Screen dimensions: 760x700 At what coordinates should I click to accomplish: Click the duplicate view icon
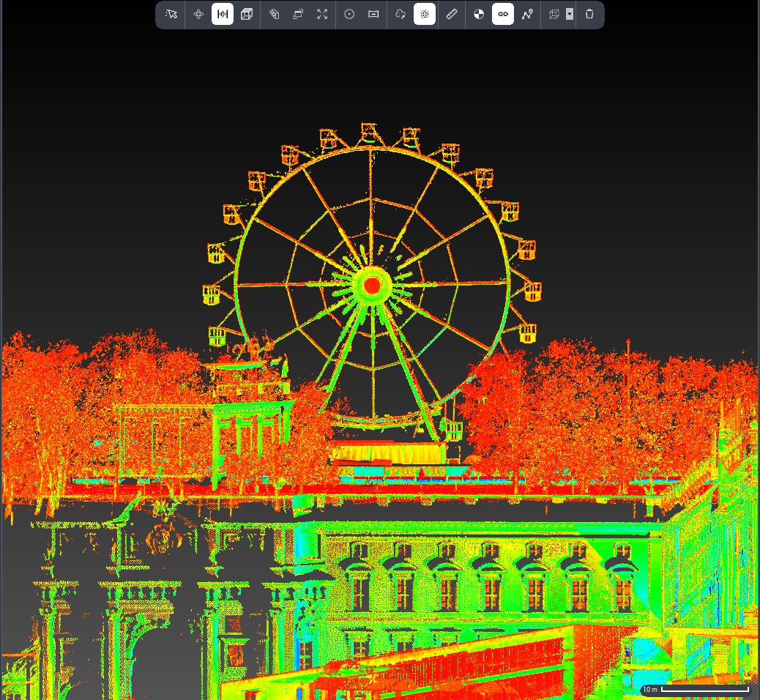pyautogui.click(x=297, y=14)
